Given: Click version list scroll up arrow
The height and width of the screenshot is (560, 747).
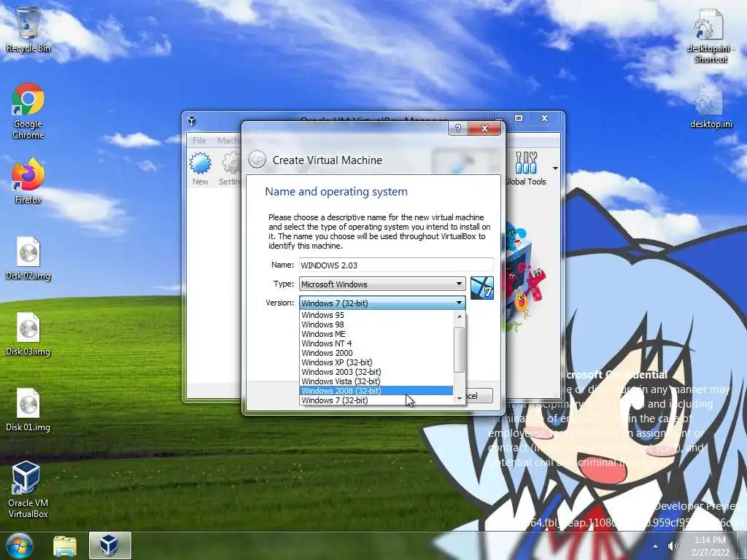Looking at the screenshot, I should click(460, 316).
